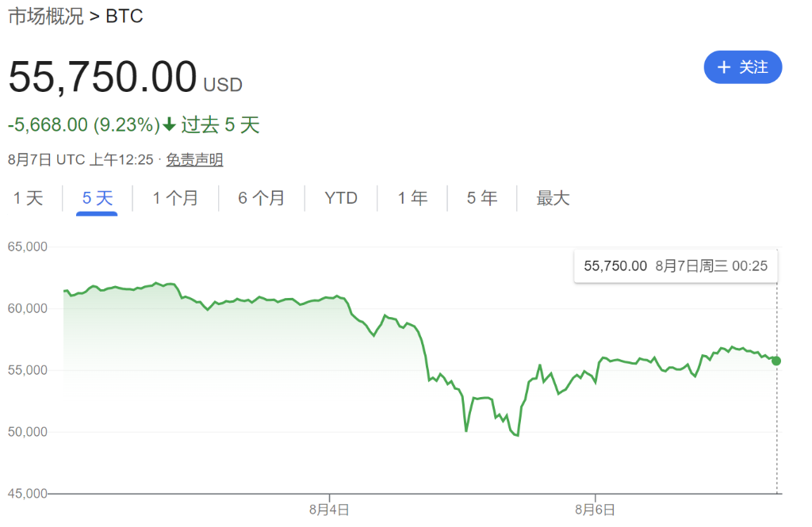
Task: Select the 5 天 range tab
Action: click(98, 198)
